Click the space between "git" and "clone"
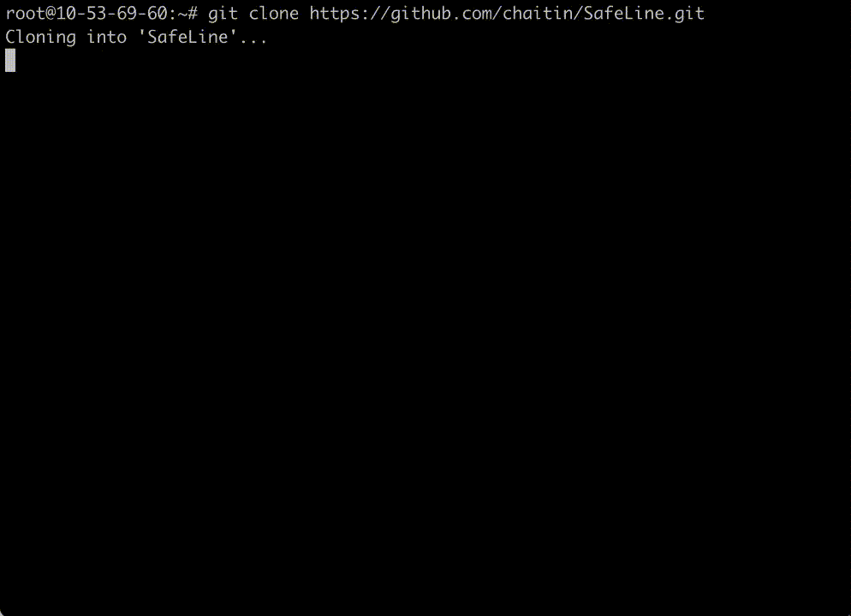The width and height of the screenshot is (851, 616). pos(243,14)
